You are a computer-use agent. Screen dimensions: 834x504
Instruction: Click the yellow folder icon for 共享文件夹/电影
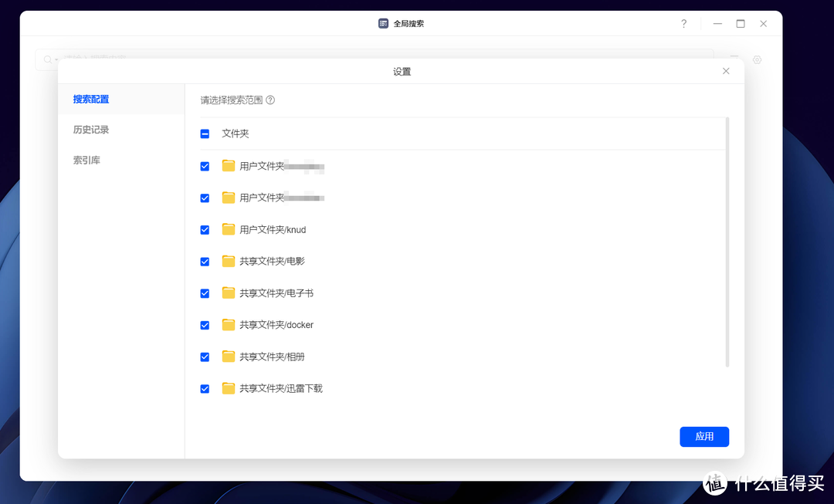(229, 261)
